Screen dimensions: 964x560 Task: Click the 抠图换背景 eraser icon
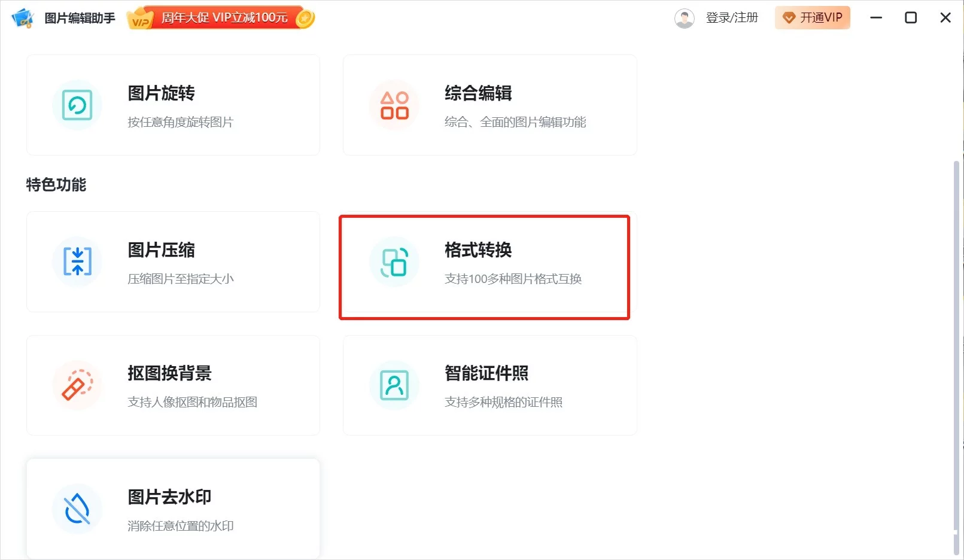77,385
